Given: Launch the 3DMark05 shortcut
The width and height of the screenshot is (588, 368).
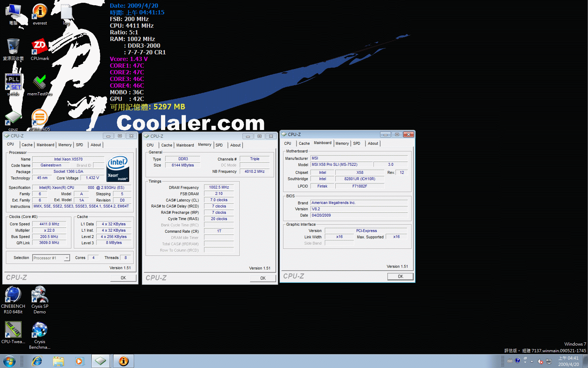Looking at the screenshot, I should point(40,120).
